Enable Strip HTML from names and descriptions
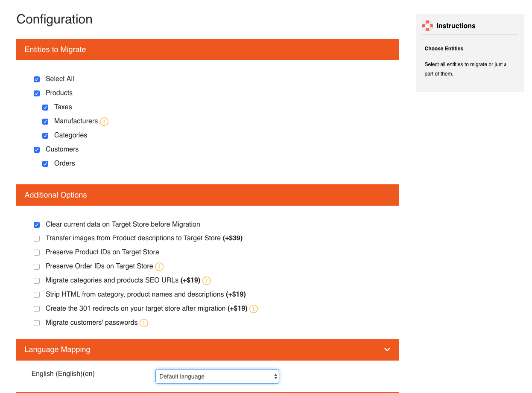532x393 pixels. [x=37, y=295]
